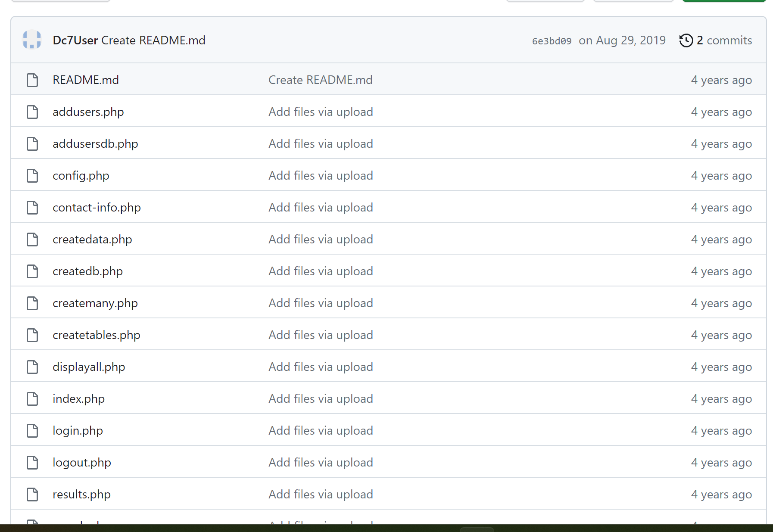Click the Dc7User avatar icon
The width and height of the screenshot is (773, 532).
pos(32,40)
